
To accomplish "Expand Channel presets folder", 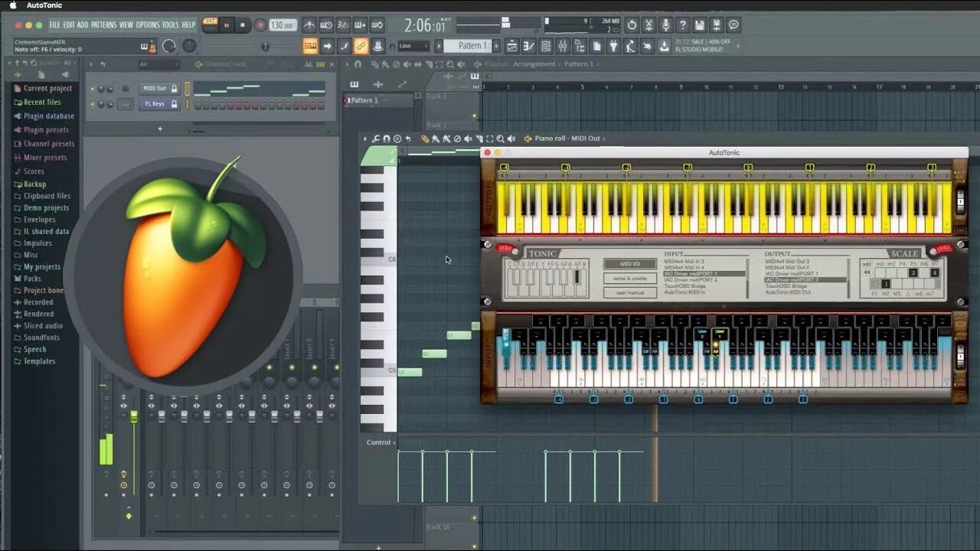I will point(44,144).
